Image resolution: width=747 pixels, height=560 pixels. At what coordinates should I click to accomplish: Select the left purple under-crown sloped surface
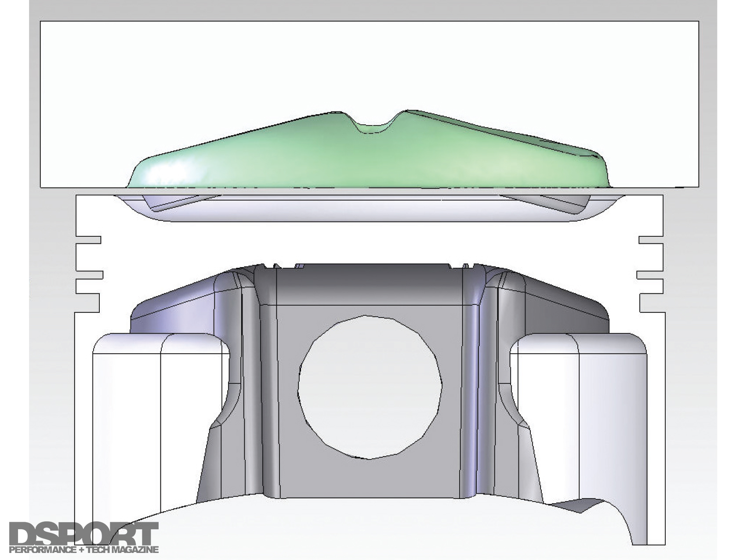(x=176, y=307)
